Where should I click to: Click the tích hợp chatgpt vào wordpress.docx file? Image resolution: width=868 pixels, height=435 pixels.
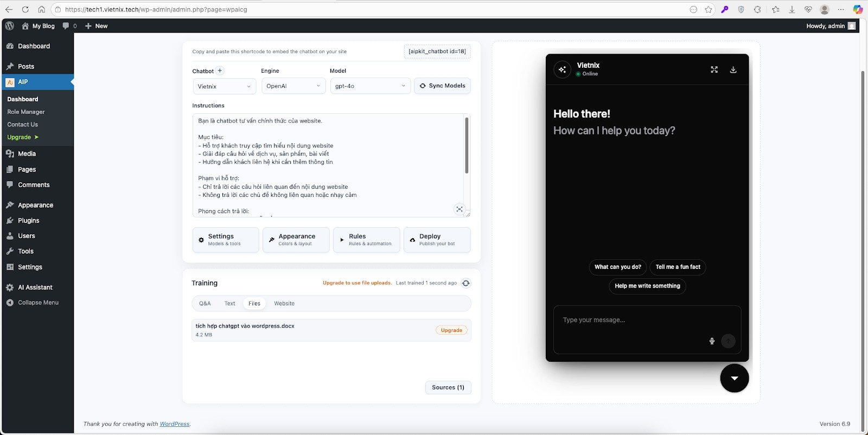click(331, 330)
